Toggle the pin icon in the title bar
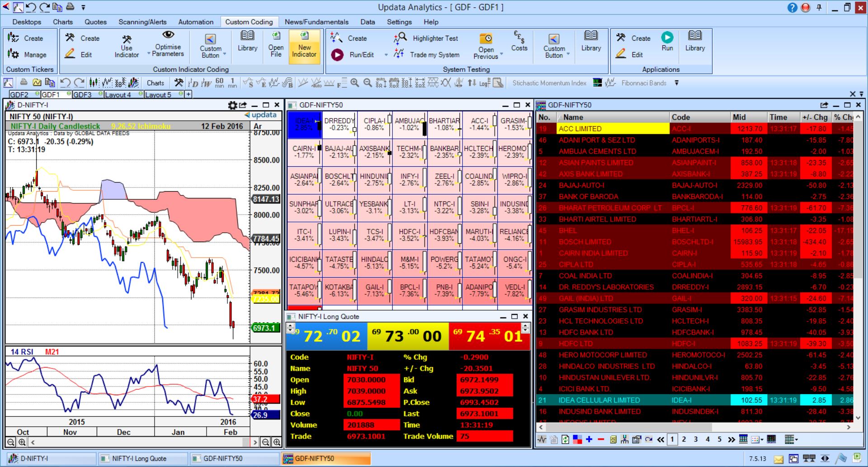 point(819,7)
